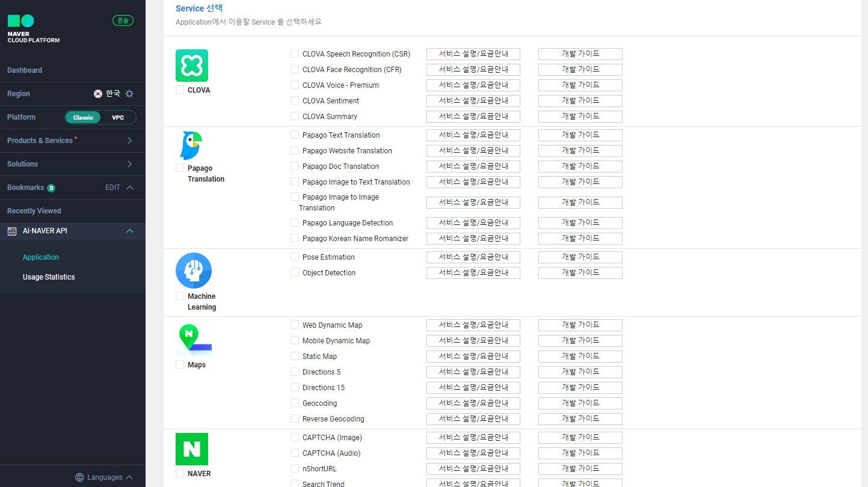Tick the Web Dynamic Map checkbox
This screenshot has height=487, width=868.
pos(295,325)
